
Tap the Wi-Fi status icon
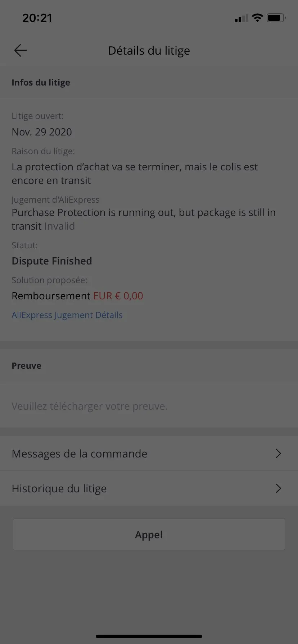point(257,18)
